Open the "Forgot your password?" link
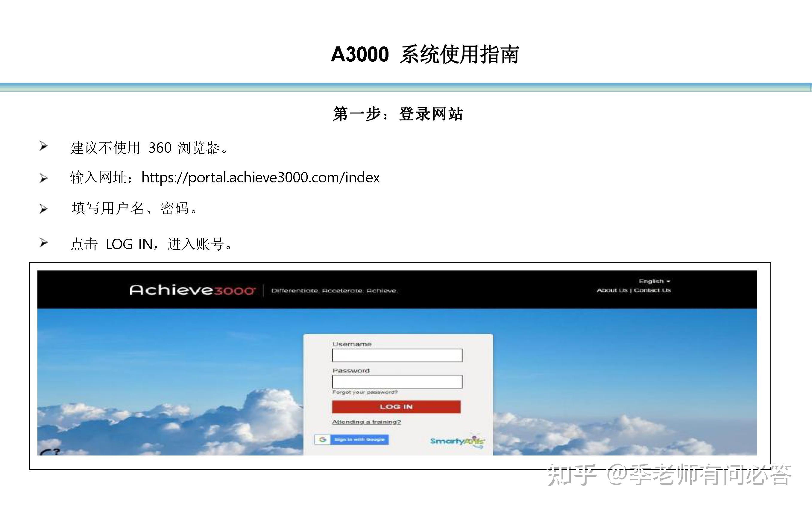Screen dimensions: 812x507 (x=365, y=392)
